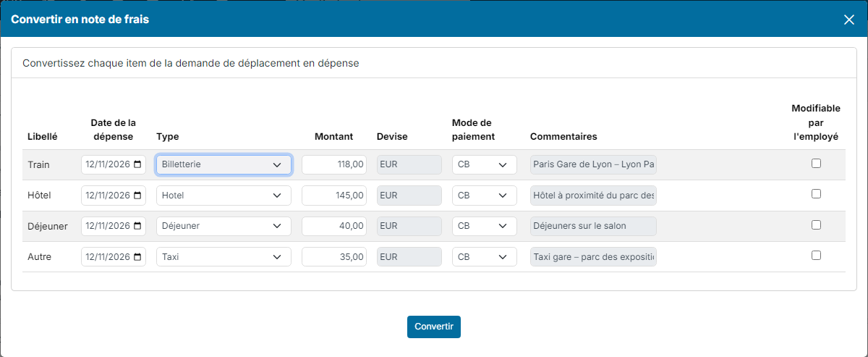This screenshot has height=357, width=868.
Task: Open payment mode dropdown in Déjeuner row
Action: click(x=484, y=226)
